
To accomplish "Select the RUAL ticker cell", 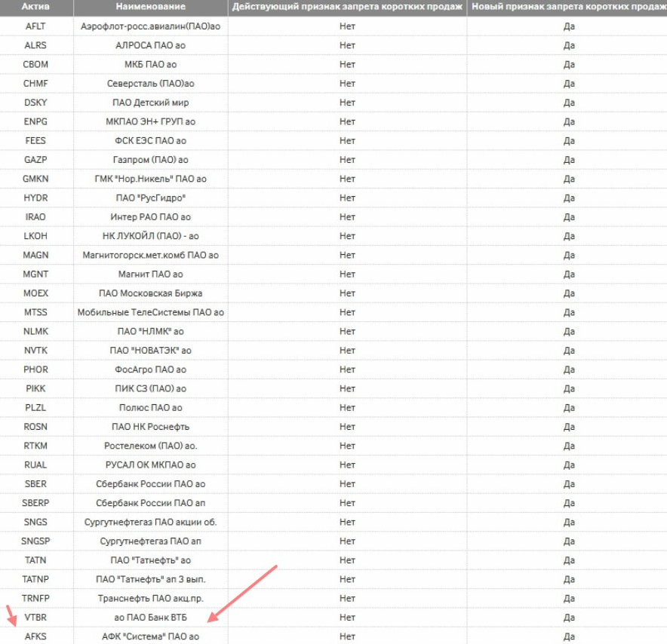I will click(35, 465).
